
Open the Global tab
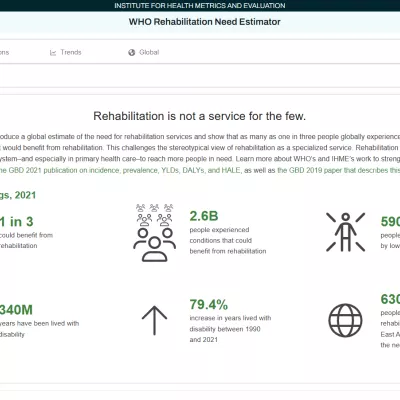(x=144, y=52)
